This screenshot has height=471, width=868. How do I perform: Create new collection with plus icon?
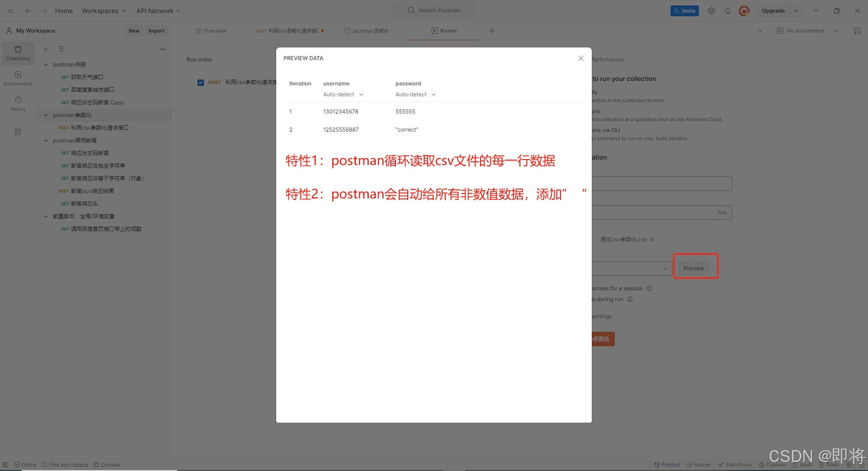[x=46, y=49]
